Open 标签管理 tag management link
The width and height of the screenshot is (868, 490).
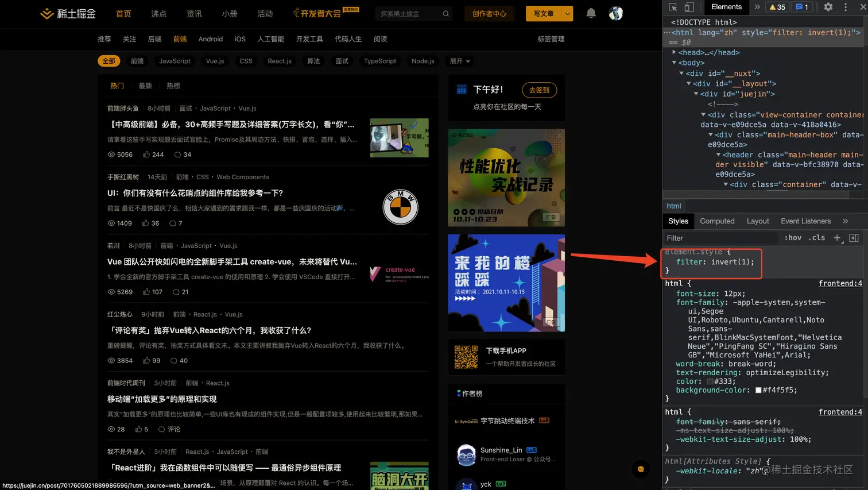551,39
